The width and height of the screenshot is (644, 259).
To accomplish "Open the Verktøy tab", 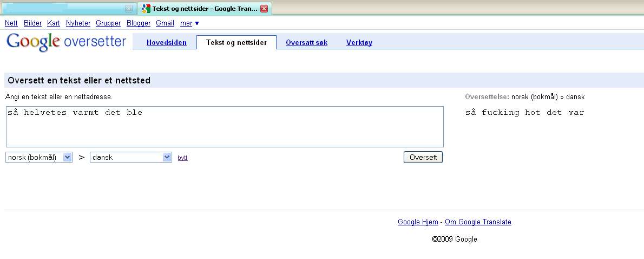I will [359, 42].
